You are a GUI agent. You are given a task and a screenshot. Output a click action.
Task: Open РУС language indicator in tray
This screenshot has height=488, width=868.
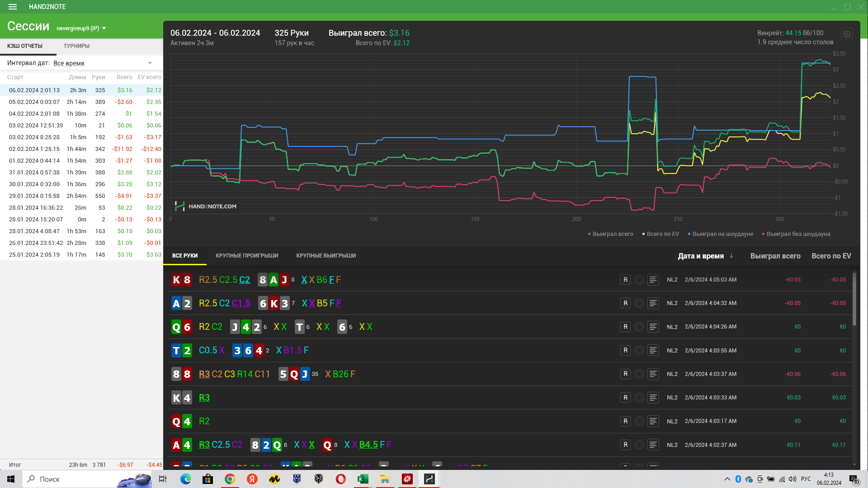pos(806,479)
